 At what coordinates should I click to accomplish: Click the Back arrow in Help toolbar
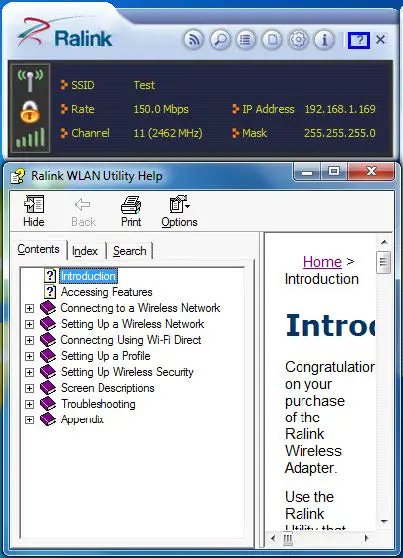(x=83, y=212)
